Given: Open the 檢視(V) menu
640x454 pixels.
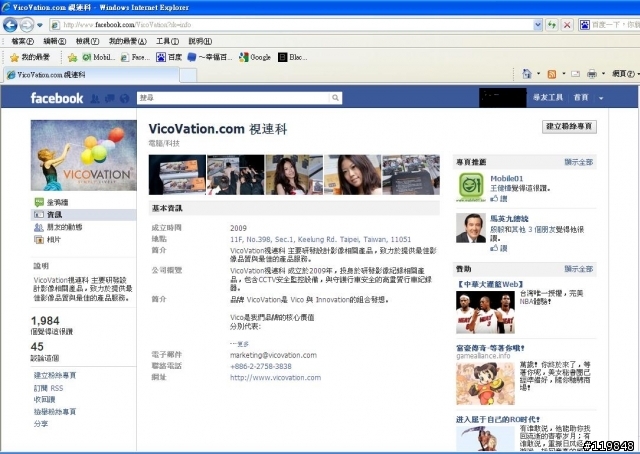Looking at the screenshot, I should click(87, 41).
